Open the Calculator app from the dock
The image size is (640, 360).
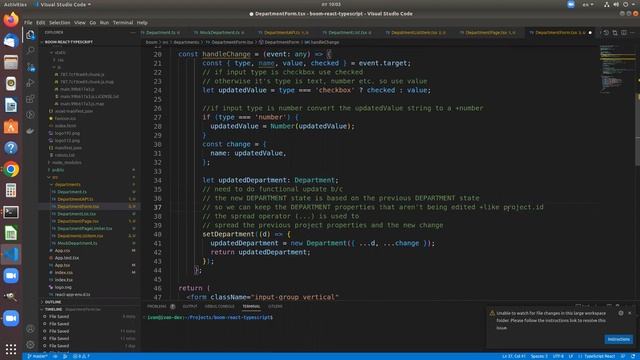[x=11, y=190]
